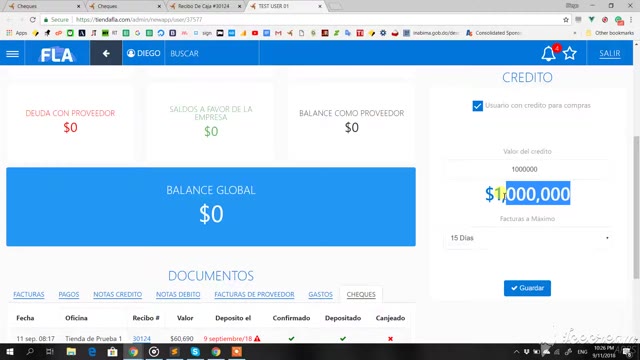Bookmark this page with the star icon
The image size is (640, 360).
click(566, 20)
